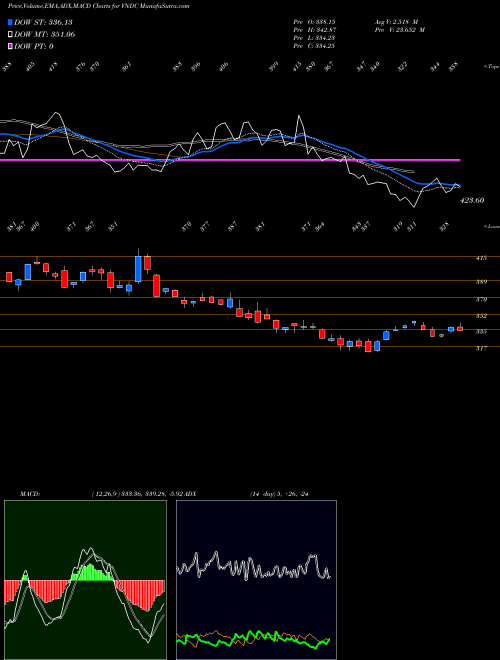Click the 'Avg V: 2.318 M' volume text

point(395,21)
